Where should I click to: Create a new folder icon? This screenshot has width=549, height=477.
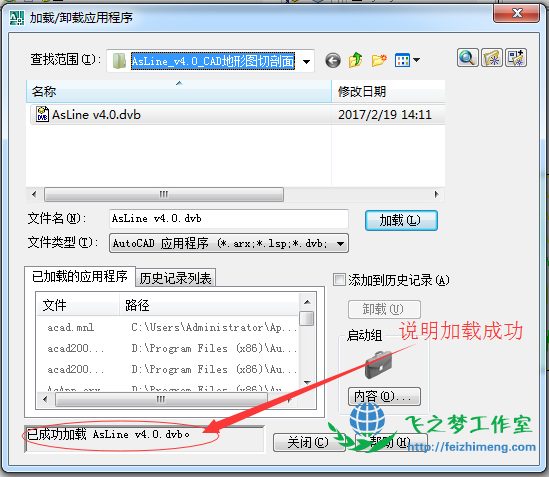coord(379,60)
